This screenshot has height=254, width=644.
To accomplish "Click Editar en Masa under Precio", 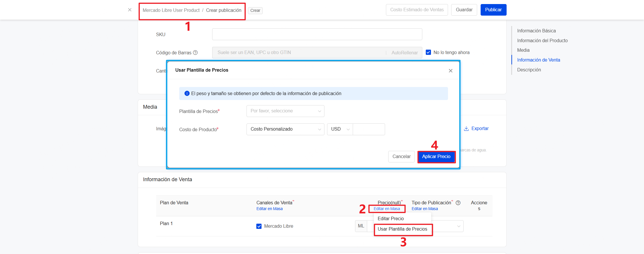I will click(x=387, y=209).
